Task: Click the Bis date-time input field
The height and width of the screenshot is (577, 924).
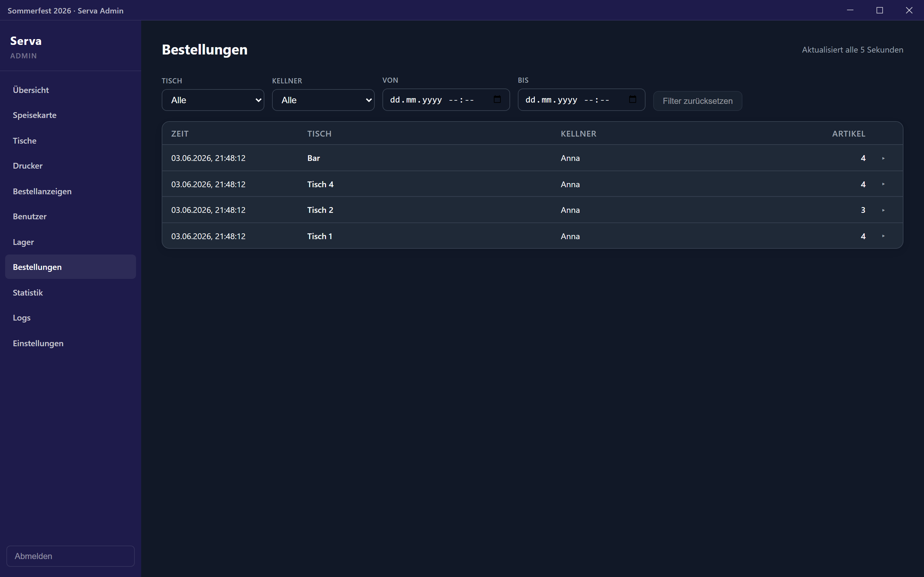Action: point(581,100)
